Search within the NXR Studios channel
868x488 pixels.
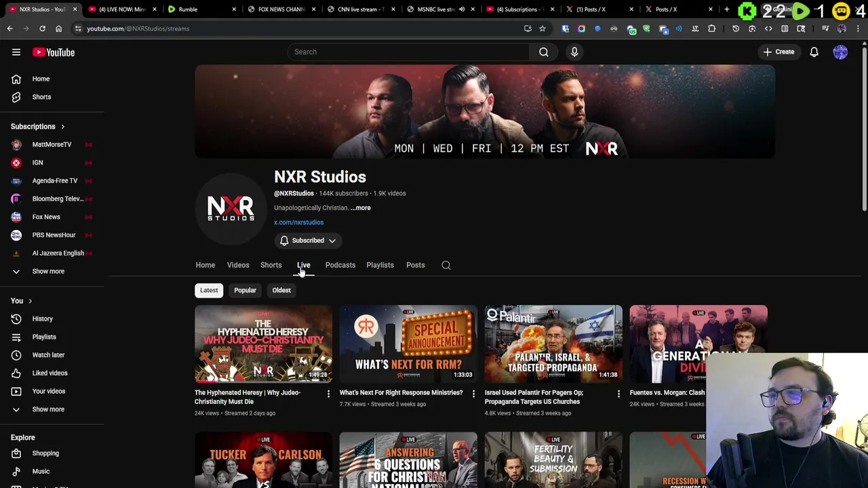click(446, 265)
